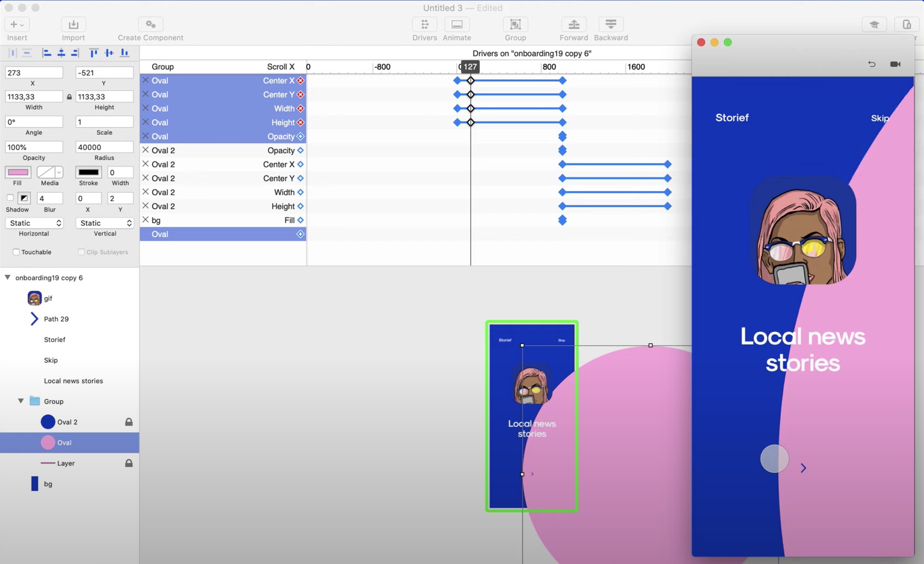Enable the Shadow checkbox
The image size is (924, 564).
coord(10,198)
